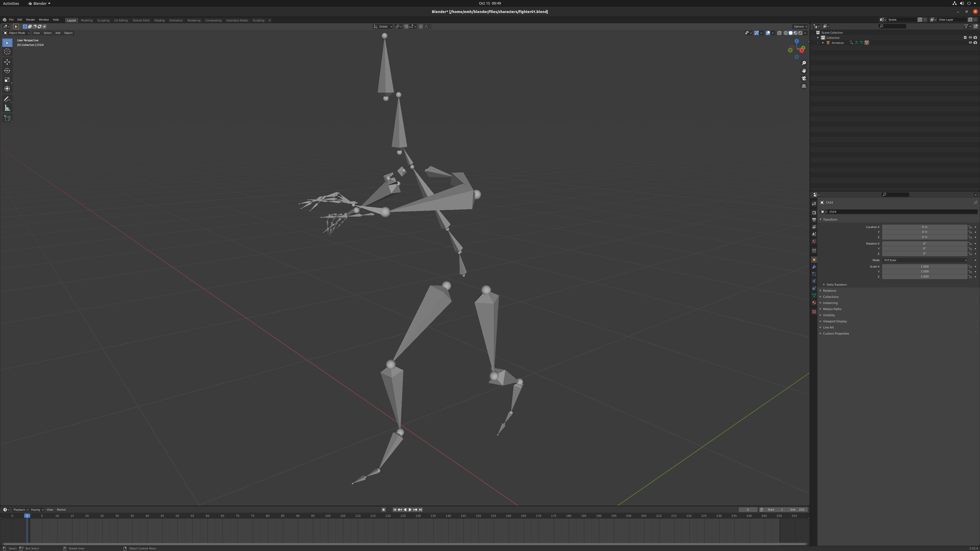Uncheck the Collection exclude checkbox
This screenshot has width=980, height=551.
(965, 38)
